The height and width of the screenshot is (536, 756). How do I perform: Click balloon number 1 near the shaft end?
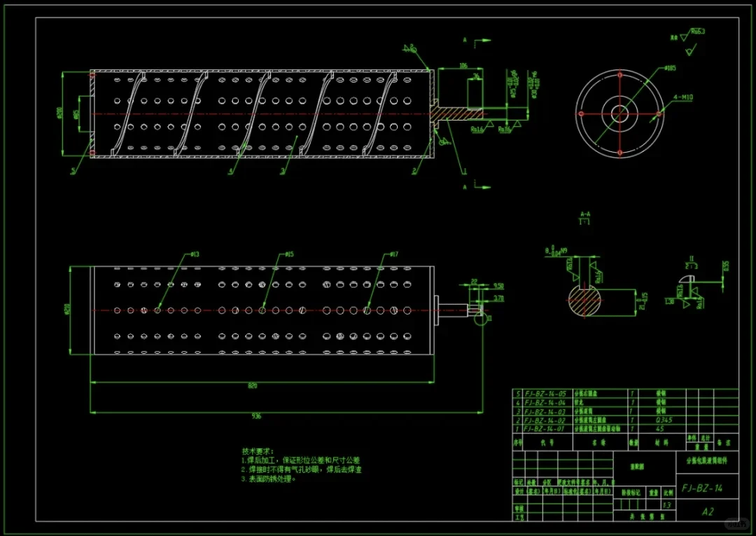(463, 170)
